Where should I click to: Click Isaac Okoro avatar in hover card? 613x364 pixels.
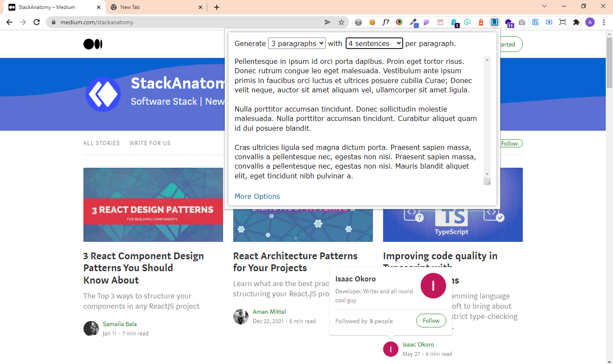coord(433,286)
